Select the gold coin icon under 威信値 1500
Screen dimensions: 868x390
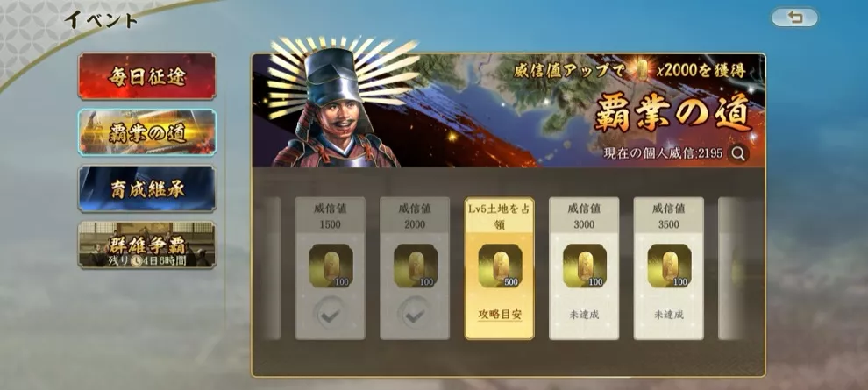(x=331, y=266)
